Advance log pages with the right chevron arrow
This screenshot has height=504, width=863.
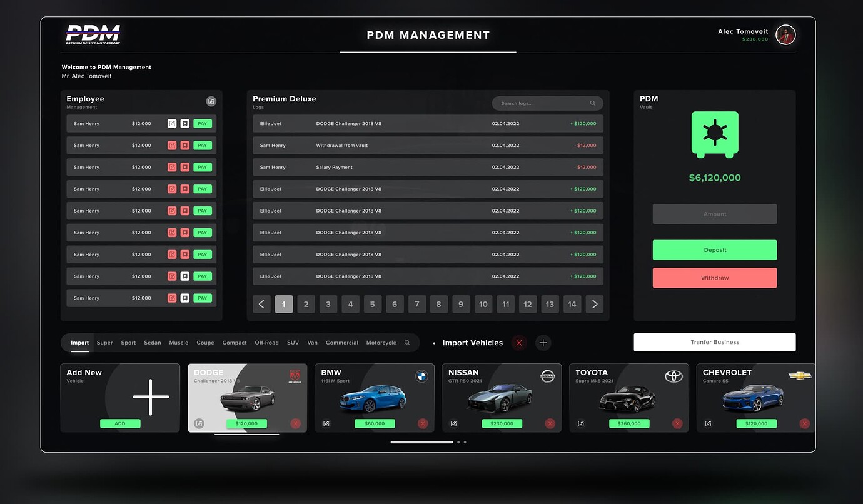[594, 304]
